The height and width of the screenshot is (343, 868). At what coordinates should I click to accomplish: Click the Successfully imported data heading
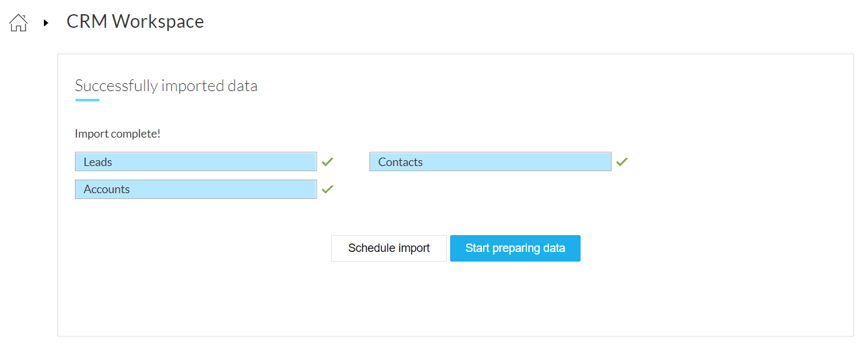click(166, 86)
